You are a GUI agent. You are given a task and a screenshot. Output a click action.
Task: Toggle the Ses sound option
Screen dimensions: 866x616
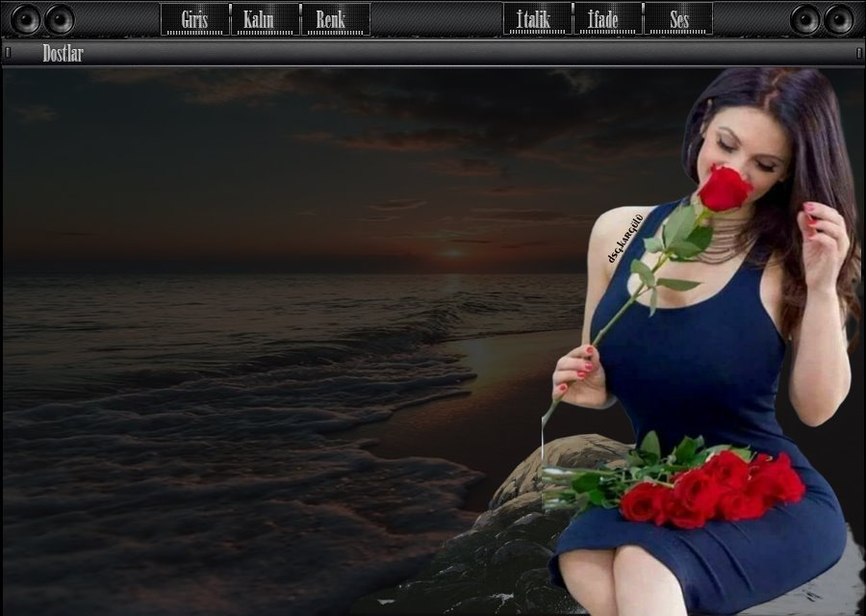click(678, 19)
